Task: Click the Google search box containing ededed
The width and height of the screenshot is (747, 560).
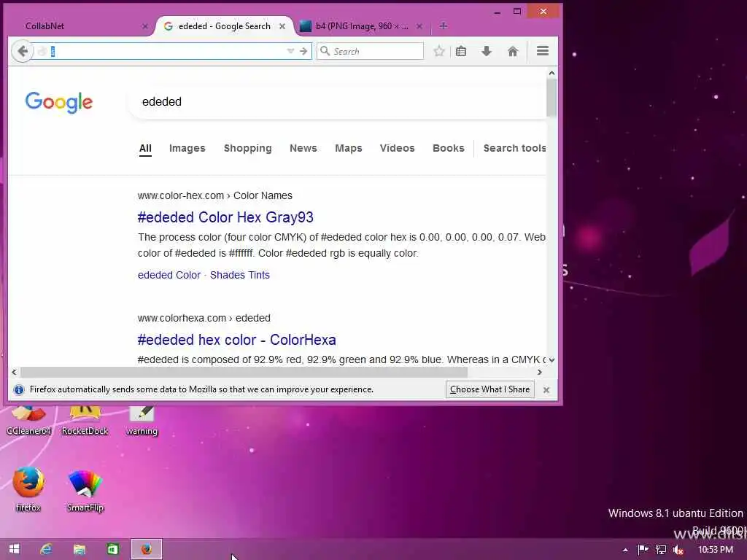Action: (337, 101)
